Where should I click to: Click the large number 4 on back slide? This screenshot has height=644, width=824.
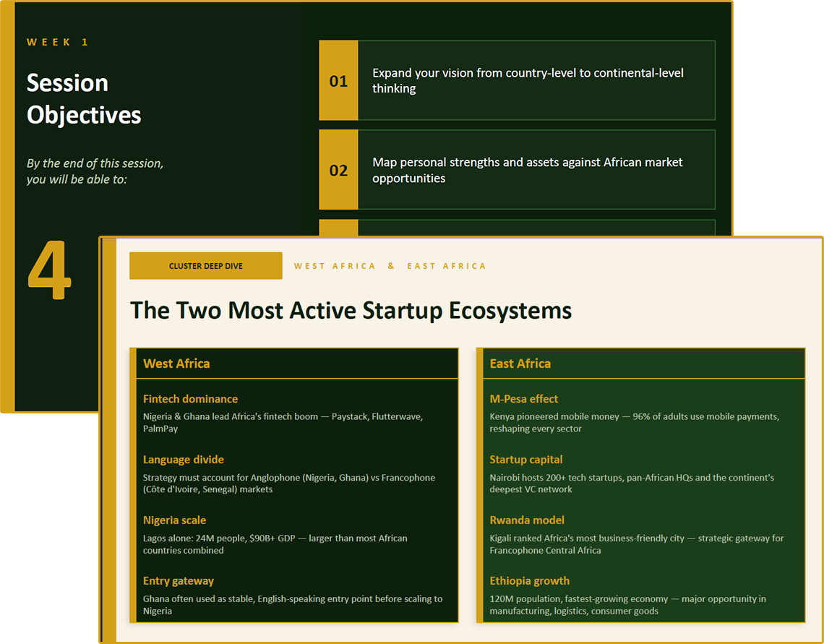[x=49, y=270]
